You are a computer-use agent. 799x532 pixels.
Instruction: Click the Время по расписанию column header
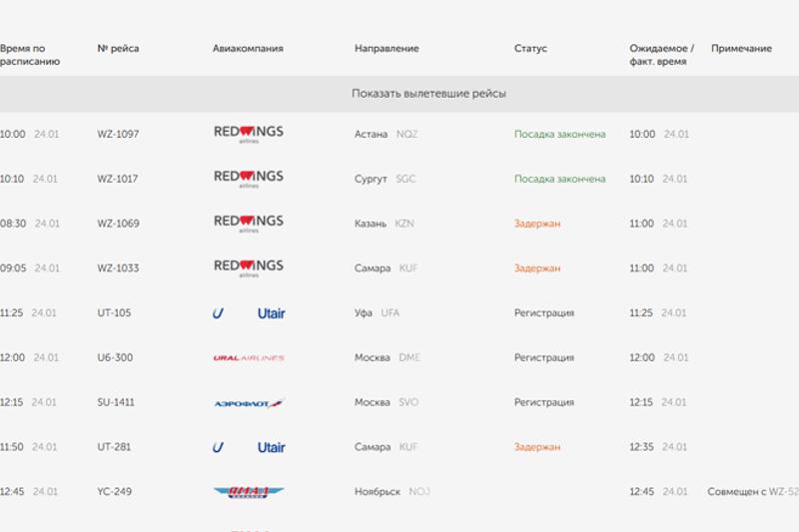30,55
